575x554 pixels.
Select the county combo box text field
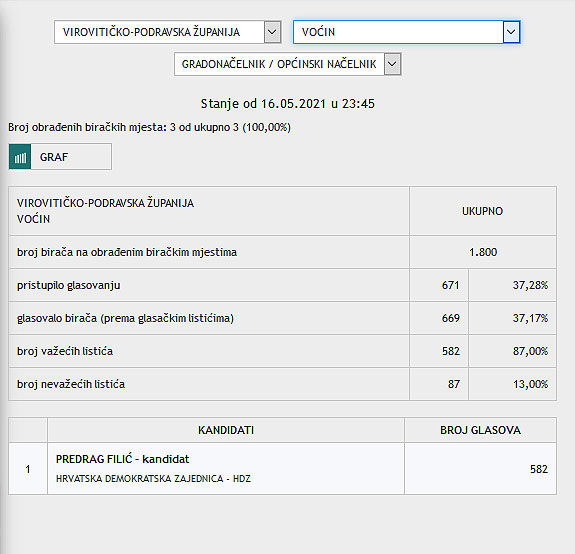tap(159, 32)
